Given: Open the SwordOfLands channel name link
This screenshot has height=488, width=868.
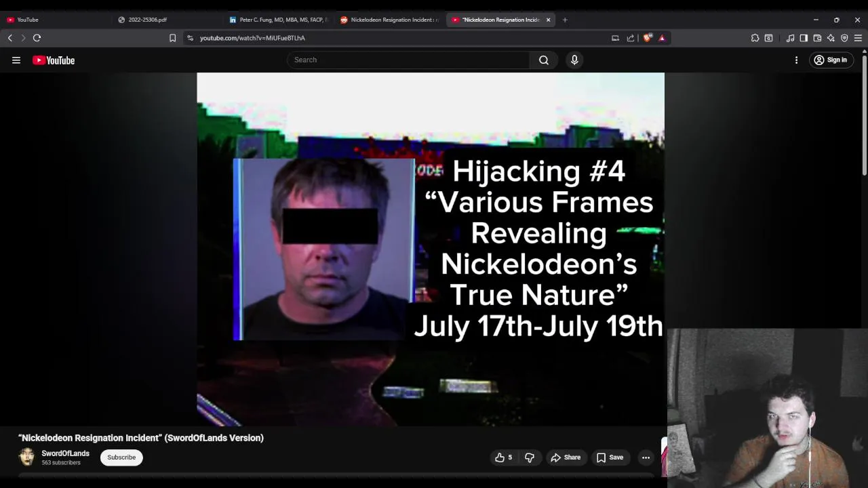Looking at the screenshot, I should [65, 453].
